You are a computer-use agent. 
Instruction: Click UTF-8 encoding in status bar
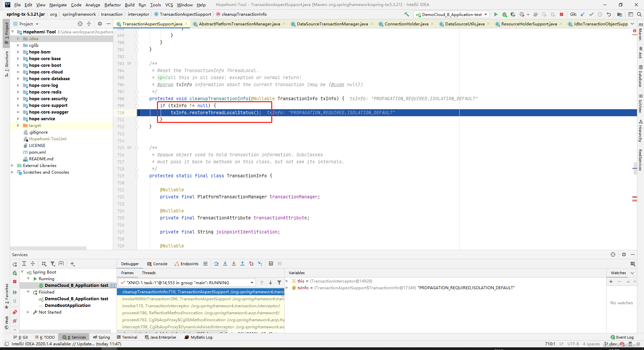click(573, 344)
